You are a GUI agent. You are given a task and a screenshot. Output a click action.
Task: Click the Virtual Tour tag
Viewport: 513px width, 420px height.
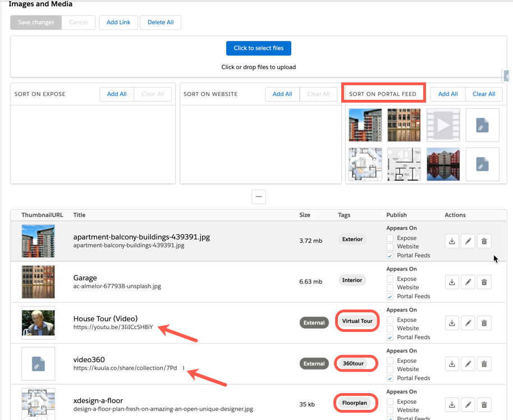coord(357,321)
